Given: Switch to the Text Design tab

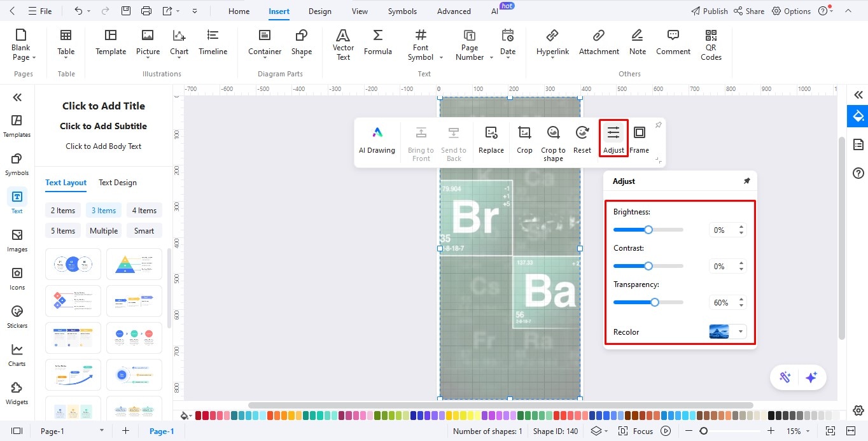Looking at the screenshot, I should (x=118, y=183).
